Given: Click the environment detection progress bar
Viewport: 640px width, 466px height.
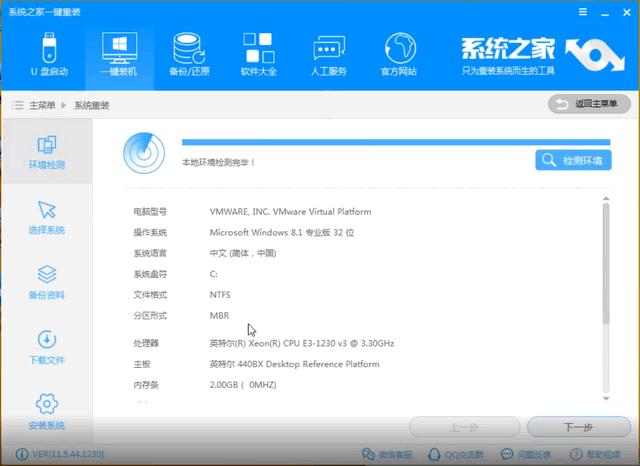Looking at the screenshot, I should pyautogui.click(x=396, y=142).
